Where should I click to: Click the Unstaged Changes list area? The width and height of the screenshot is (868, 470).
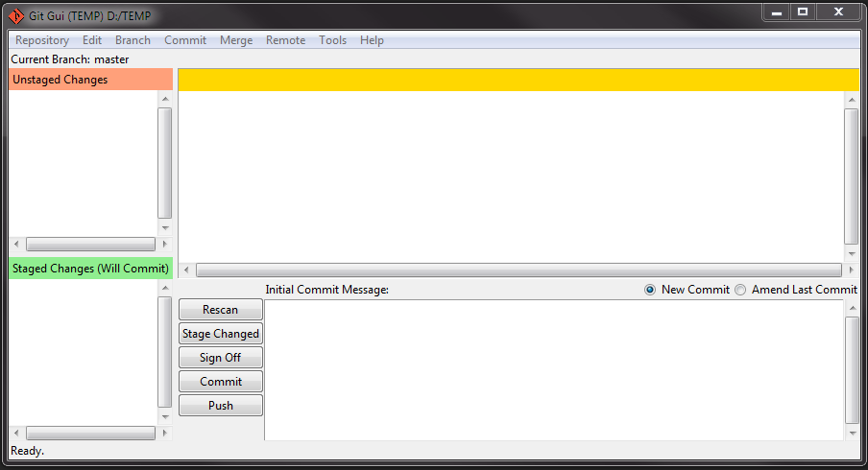(x=84, y=164)
